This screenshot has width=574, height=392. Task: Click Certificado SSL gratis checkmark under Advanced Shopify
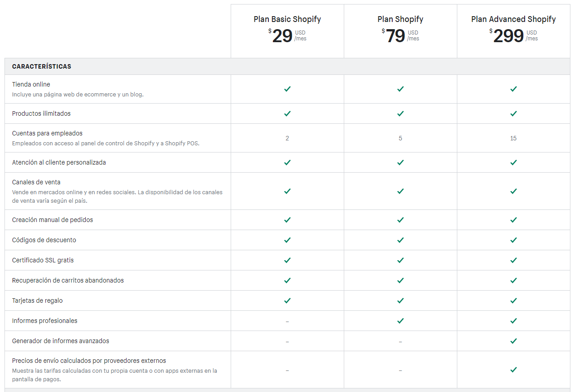point(513,260)
